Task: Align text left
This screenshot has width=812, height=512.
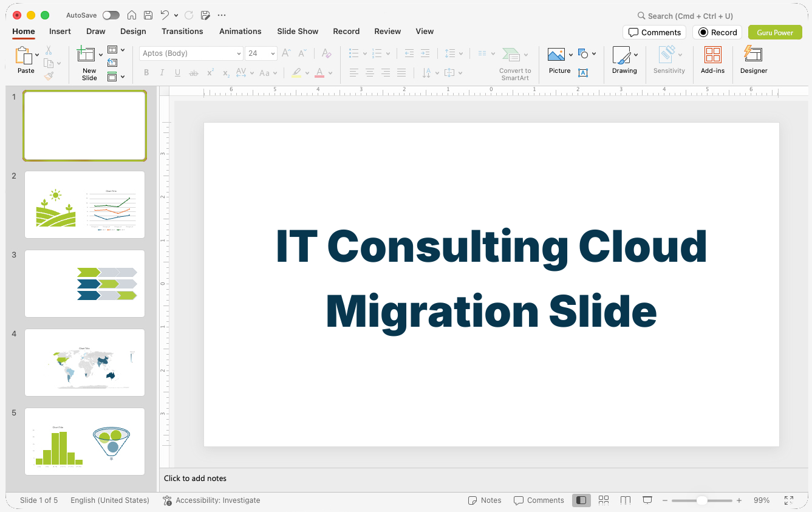Action: (354, 73)
